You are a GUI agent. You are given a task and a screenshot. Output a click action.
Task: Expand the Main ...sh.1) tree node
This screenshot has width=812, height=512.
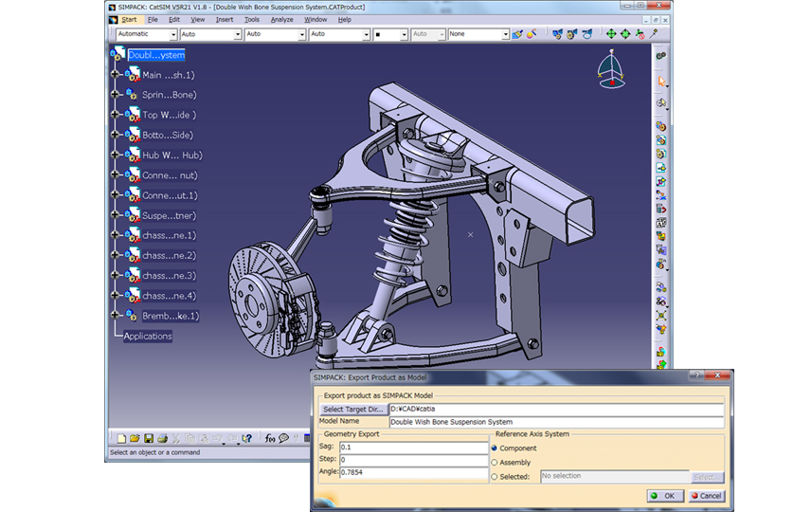pyautogui.click(x=115, y=74)
